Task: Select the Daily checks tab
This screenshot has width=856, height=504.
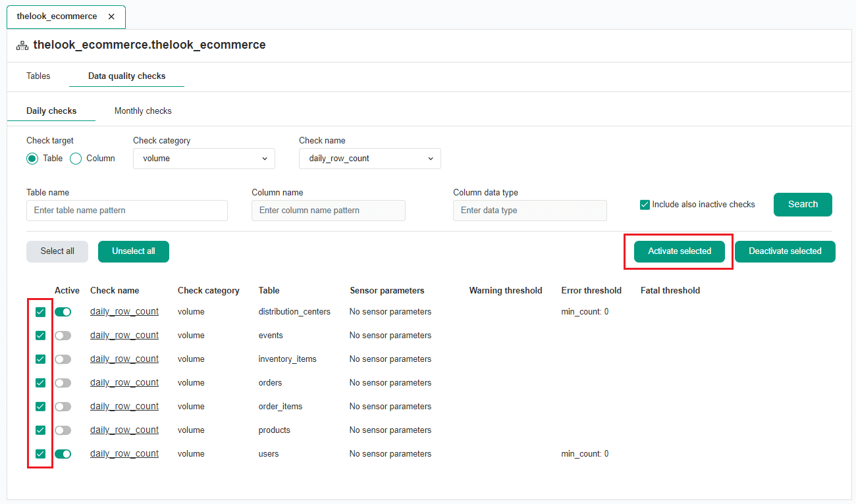Action: (x=51, y=111)
